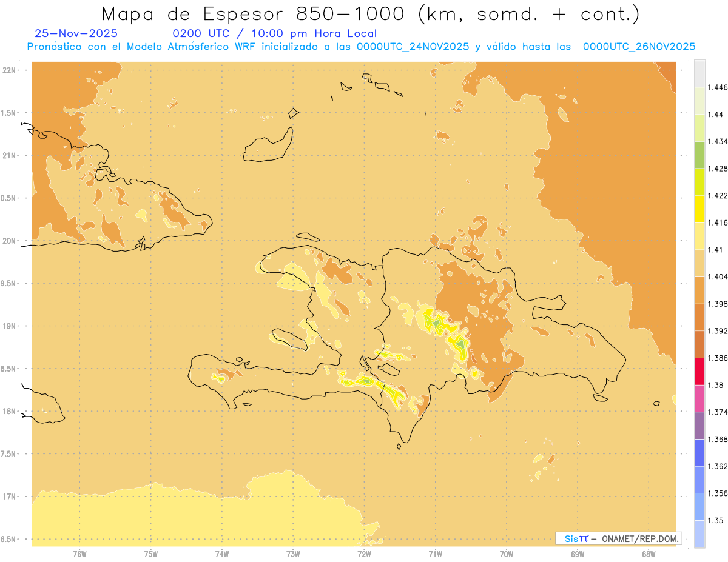Click the 18N latitude axis label
The width and height of the screenshot is (728, 562).
pos(10,411)
